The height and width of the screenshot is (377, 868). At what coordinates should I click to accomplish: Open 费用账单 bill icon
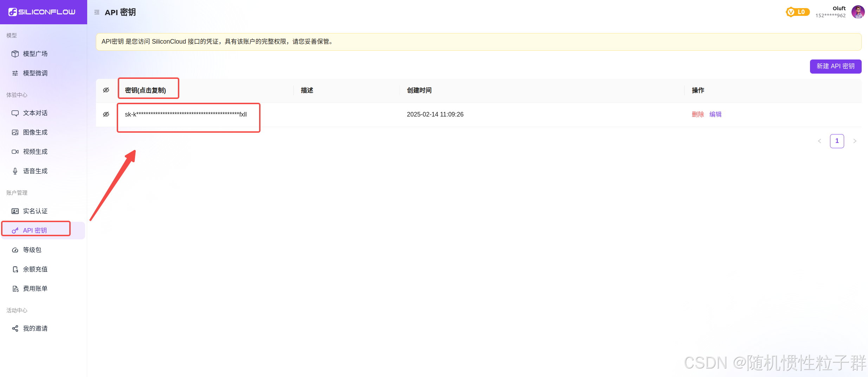15,289
